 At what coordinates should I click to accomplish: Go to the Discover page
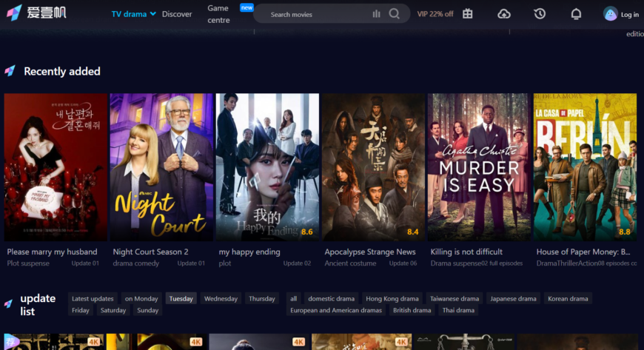(x=177, y=14)
